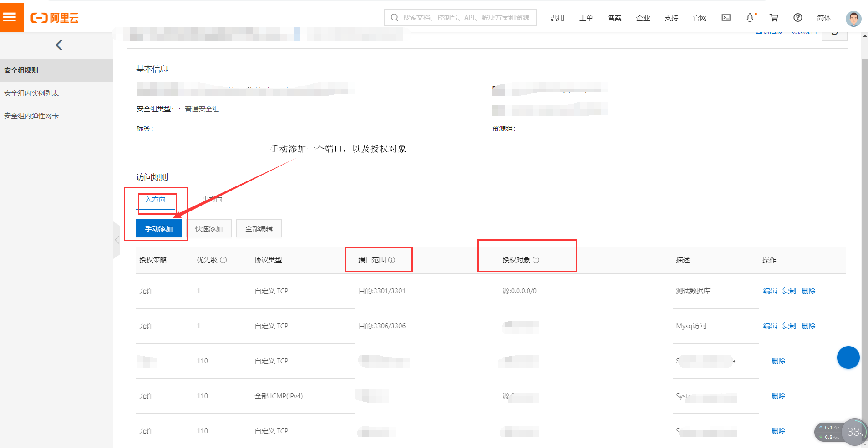Open the floating grid widget bottom right

pos(848,357)
